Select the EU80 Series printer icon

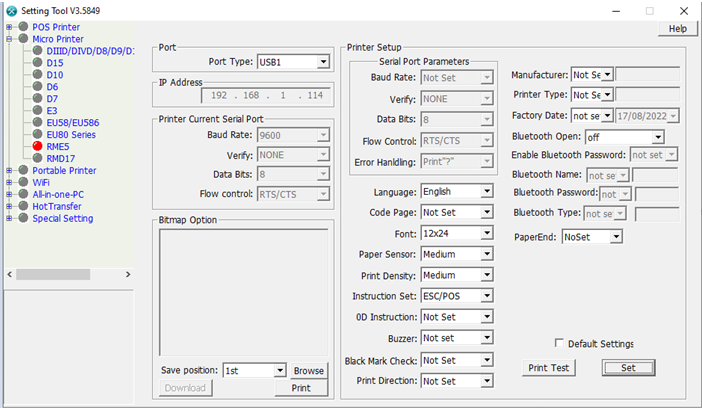37,134
